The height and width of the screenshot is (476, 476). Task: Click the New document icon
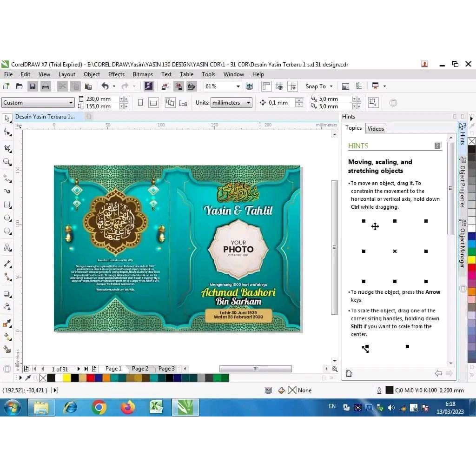pyautogui.click(x=6, y=86)
